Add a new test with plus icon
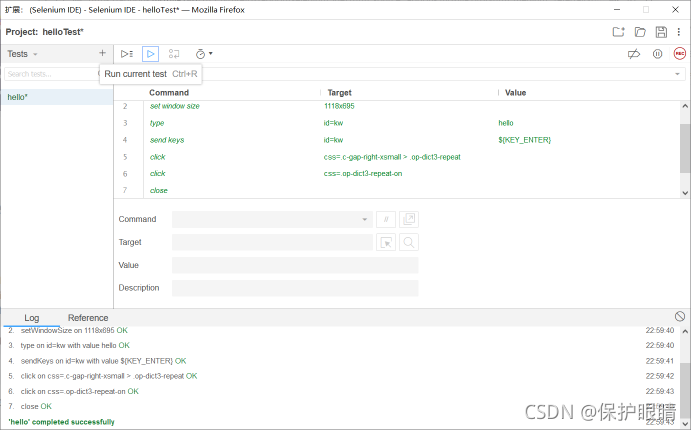 click(102, 53)
